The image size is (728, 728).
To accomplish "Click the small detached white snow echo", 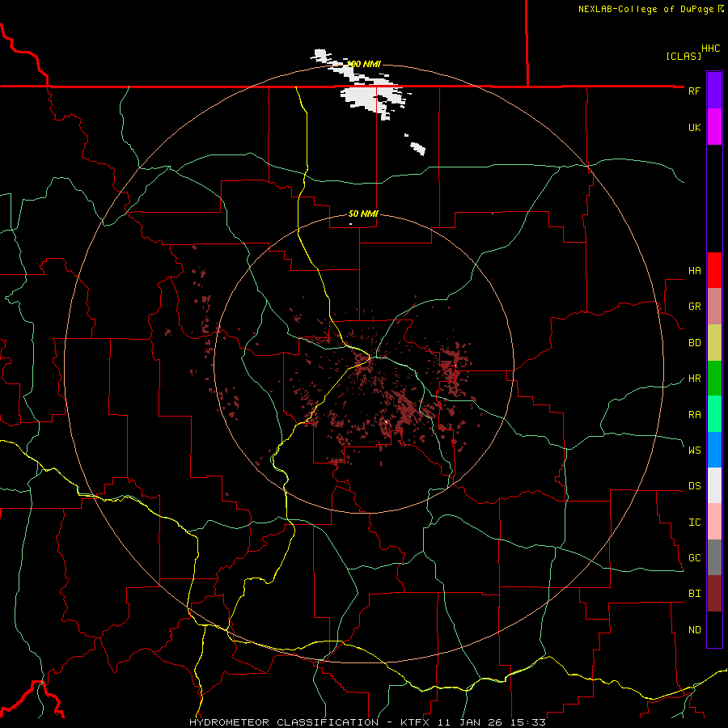I will click(x=417, y=147).
